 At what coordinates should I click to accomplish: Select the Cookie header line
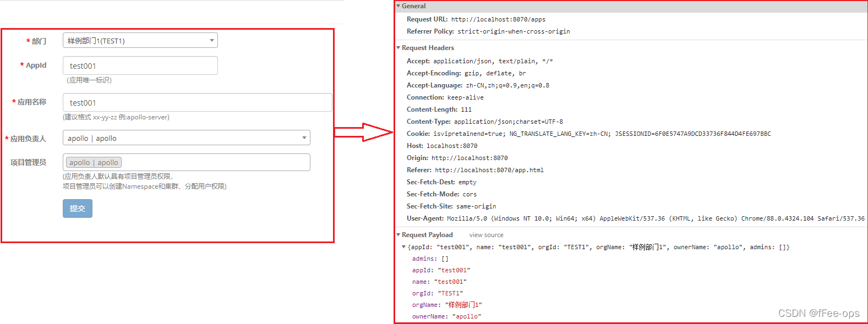(589, 134)
